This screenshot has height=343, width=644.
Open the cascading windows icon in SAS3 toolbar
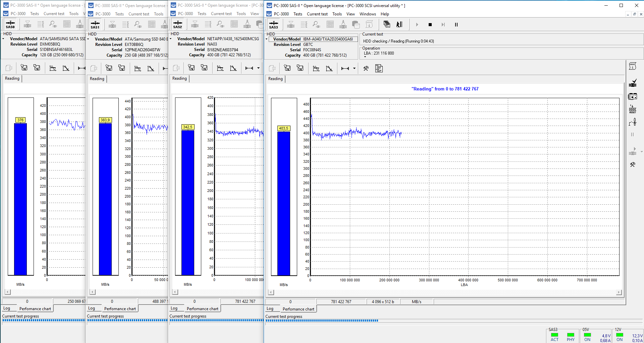387,24
